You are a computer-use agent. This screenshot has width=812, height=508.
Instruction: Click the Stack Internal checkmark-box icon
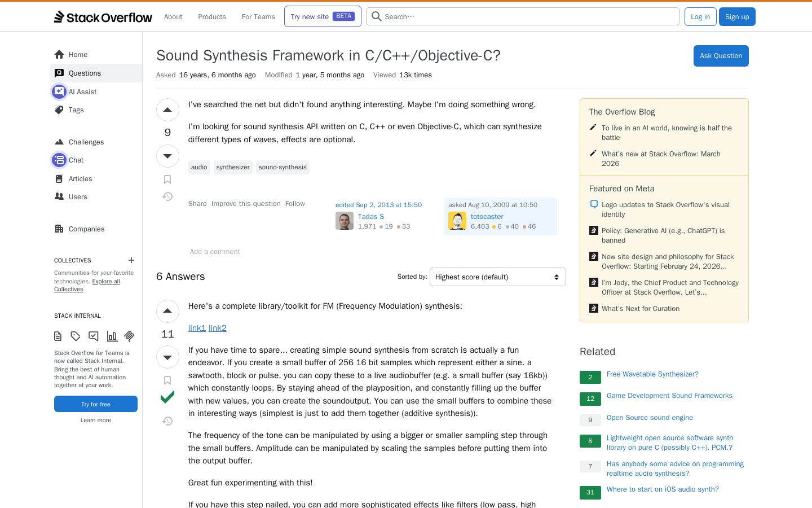click(94, 336)
